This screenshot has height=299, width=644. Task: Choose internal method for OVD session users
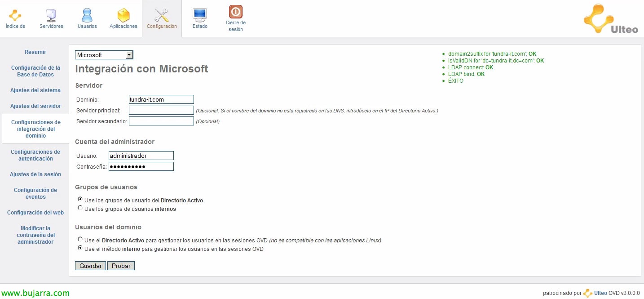[80, 248]
